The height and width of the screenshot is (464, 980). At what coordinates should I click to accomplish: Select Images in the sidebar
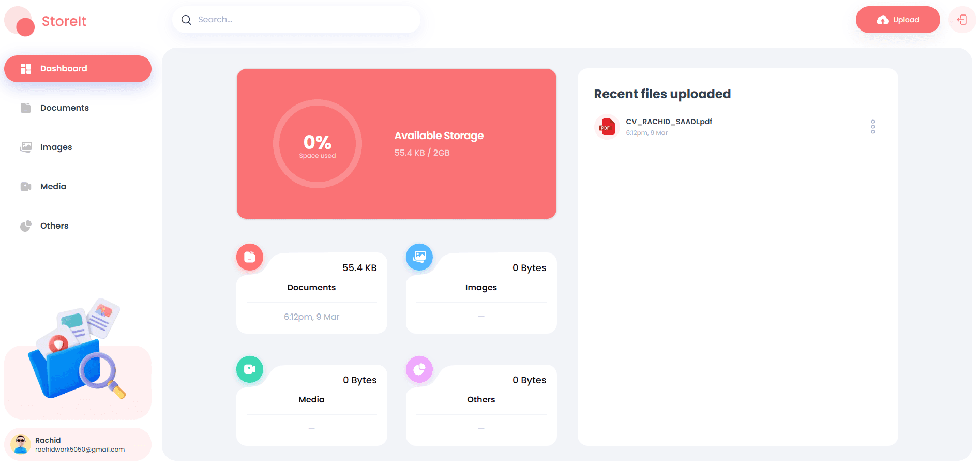point(56,147)
